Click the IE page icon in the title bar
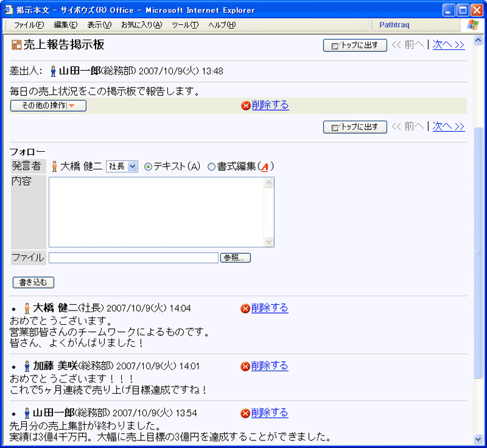 [x=8, y=10]
